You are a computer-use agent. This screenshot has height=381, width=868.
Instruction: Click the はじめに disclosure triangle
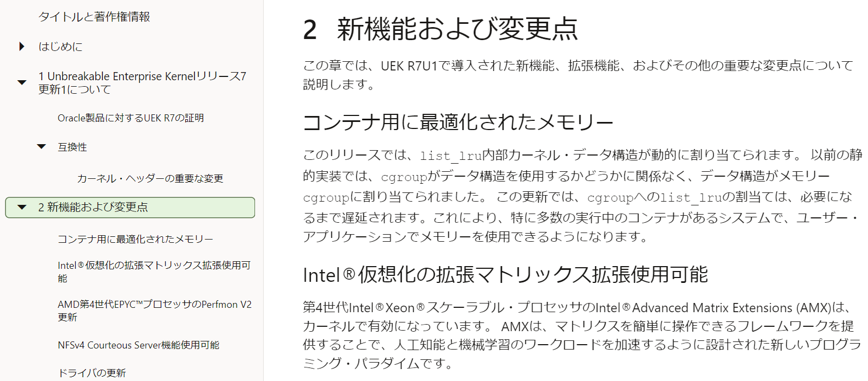coord(22,47)
